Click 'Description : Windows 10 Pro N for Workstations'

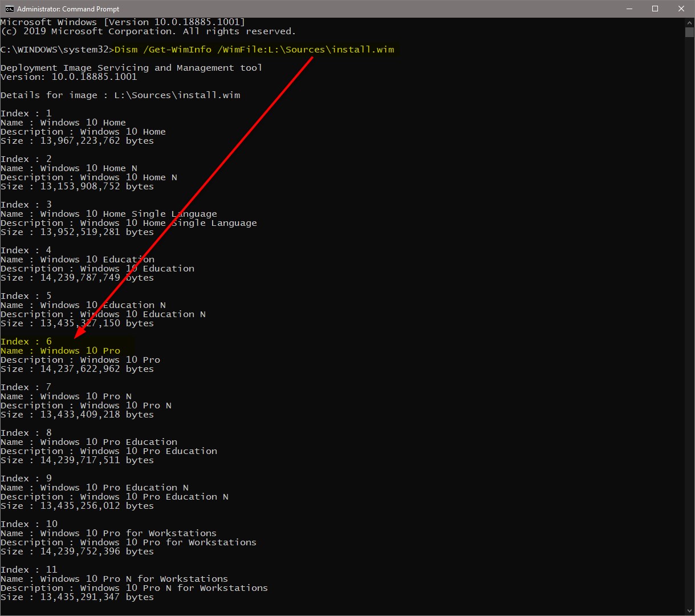click(134, 588)
